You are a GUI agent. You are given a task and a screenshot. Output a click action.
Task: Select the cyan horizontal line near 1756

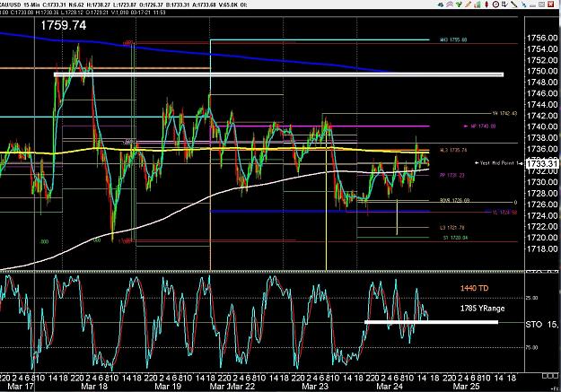click(320, 39)
